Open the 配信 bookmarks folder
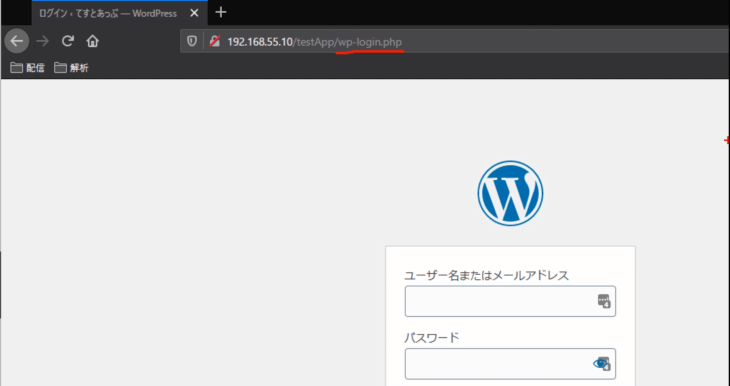 pos(27,68)
